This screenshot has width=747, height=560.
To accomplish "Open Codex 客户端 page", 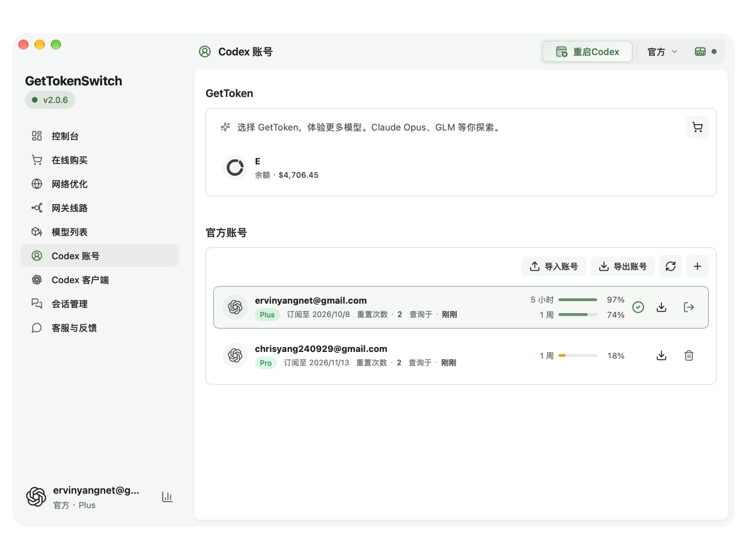I will pyautogui.click(x=100, y=280).
